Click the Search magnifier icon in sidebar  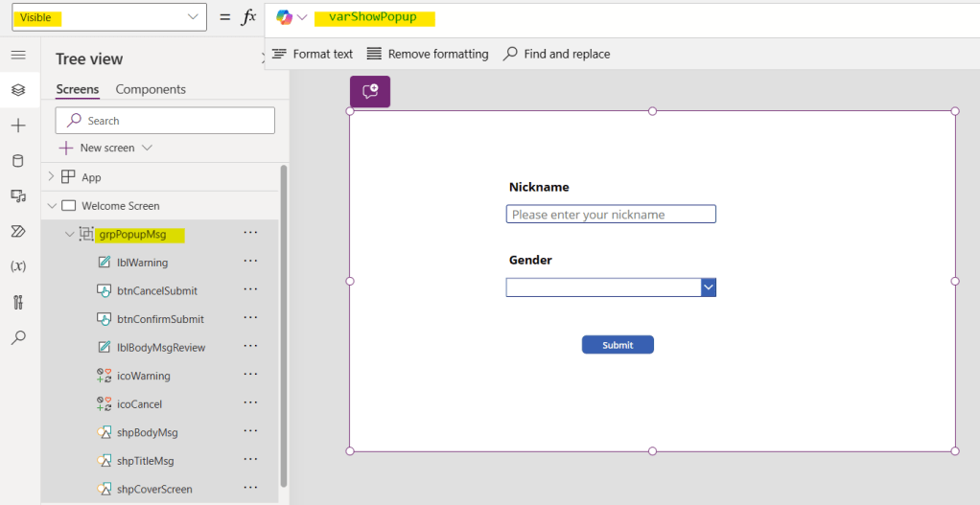click(x=18, y=337)
